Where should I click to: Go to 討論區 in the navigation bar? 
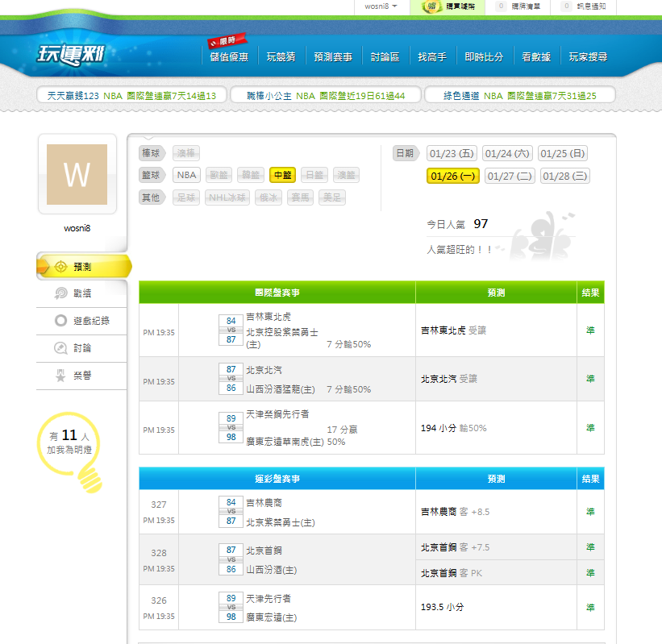coord(385,57)
